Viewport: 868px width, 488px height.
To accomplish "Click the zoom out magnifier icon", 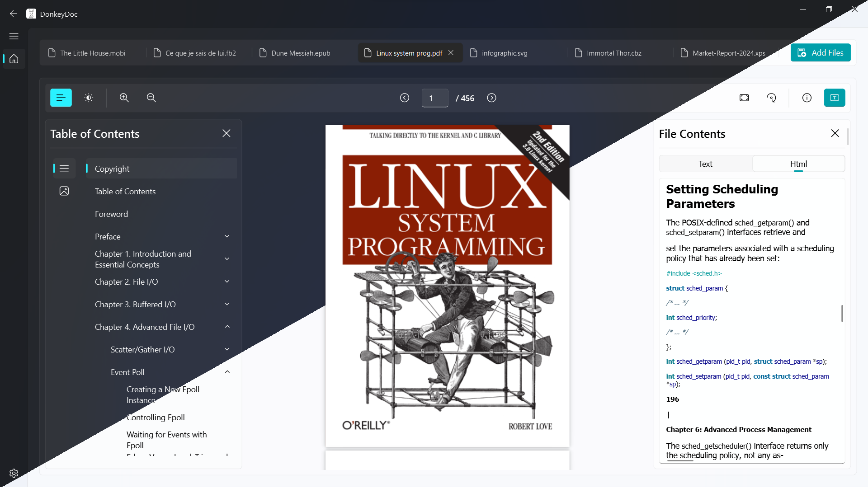I will pyautogui.click(x=151, y=98).
